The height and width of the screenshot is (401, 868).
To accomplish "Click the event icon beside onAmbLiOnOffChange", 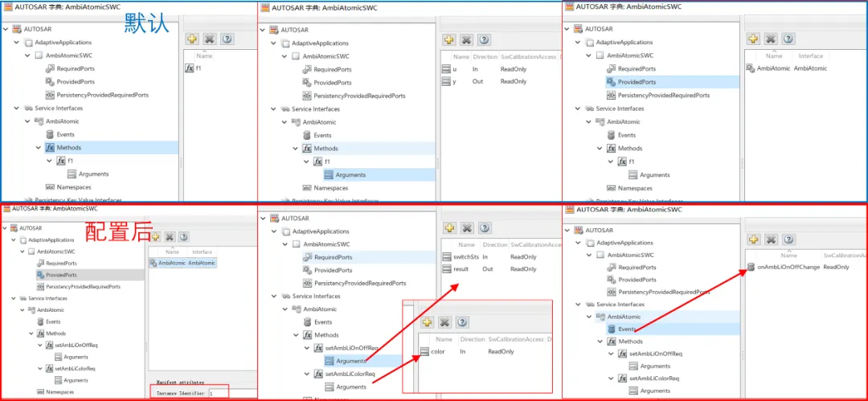I will click(751, 267).
